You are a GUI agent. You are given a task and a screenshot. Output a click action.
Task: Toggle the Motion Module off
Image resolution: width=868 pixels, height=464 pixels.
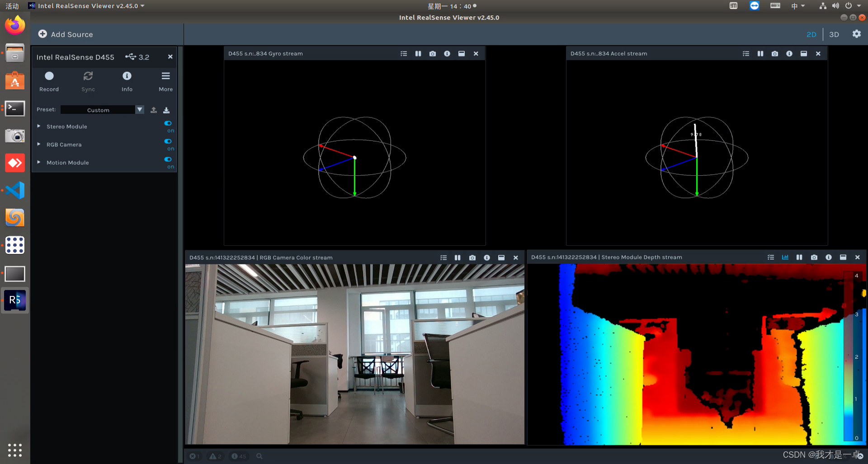click(168, 159)
